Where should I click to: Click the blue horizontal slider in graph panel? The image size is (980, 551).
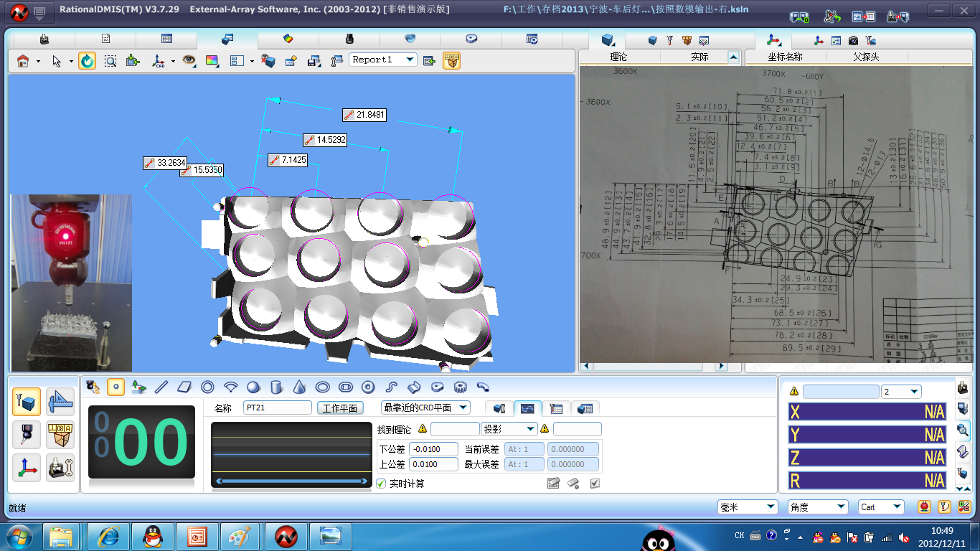point(291,481)
